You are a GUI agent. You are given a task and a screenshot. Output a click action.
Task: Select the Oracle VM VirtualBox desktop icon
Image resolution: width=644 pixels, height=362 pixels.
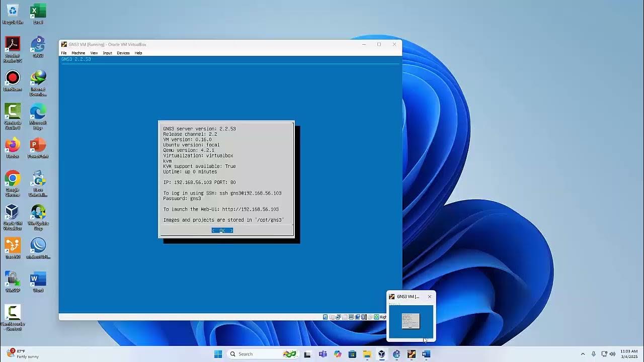tap(13, 217)
